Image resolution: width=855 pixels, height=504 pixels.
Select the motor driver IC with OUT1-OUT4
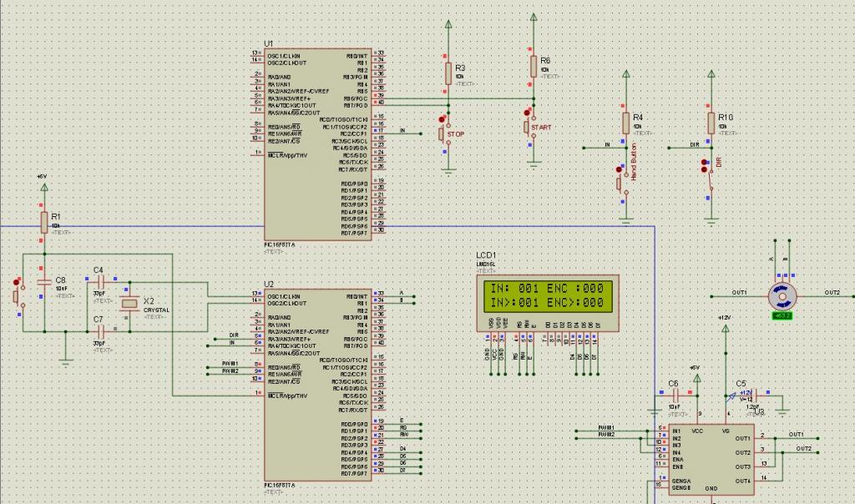coord(711,459)
